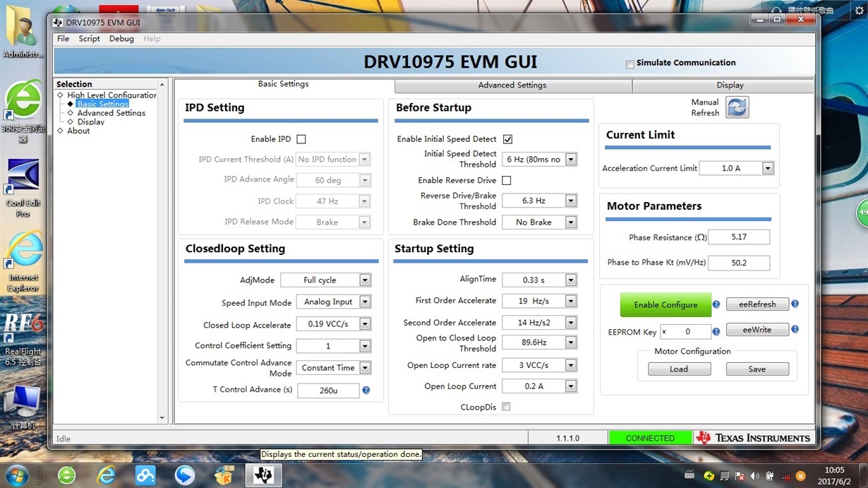Open Acceleration Current Limit dropdown
The image size is (868, 488).
[x=768, y=168]
